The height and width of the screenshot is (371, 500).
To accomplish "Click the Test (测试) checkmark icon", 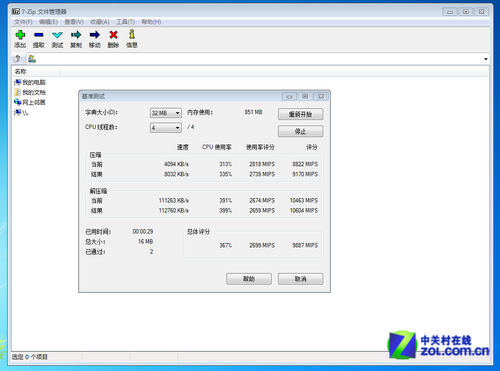I will [57, 35].
